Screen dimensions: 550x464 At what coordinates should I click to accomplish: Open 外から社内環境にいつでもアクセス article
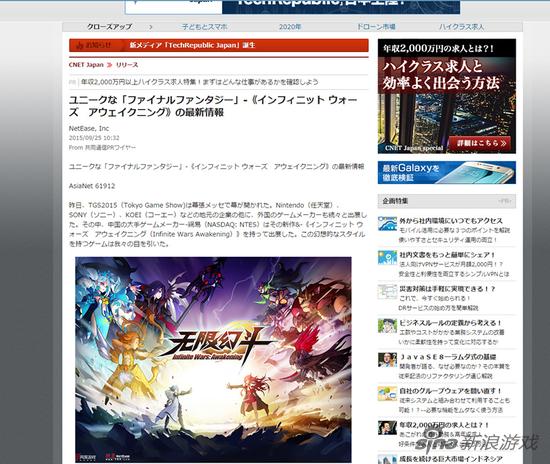pyautogui.click(x=451, y=221)
